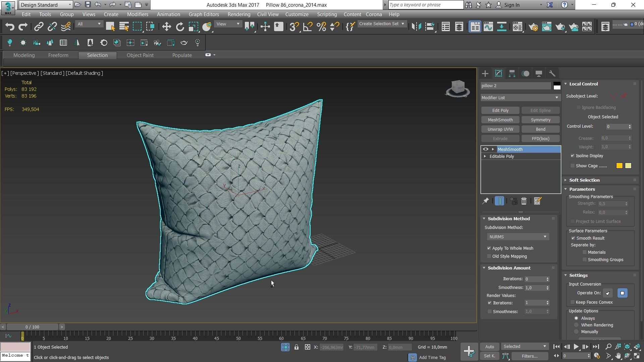This screenshot has height=362, width=644.
Task: Open Select by Name list
Action: (124, 27)
